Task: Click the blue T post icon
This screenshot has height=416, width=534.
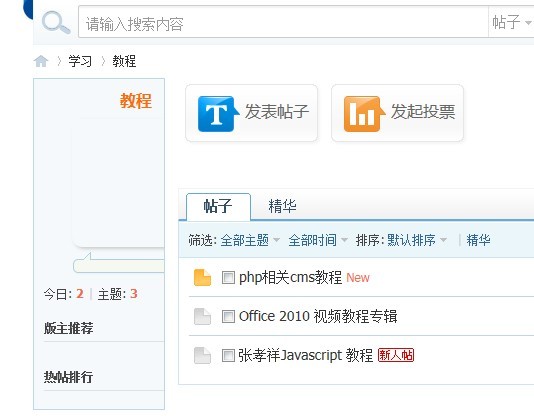Action: tap(217, 114)
